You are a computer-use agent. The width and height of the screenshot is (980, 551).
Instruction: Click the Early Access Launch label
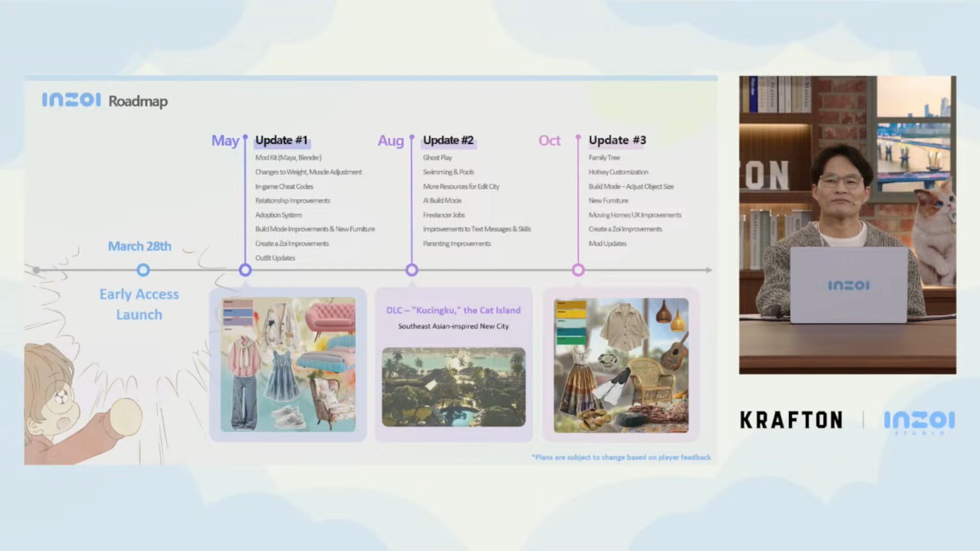[x=139, y=304]
